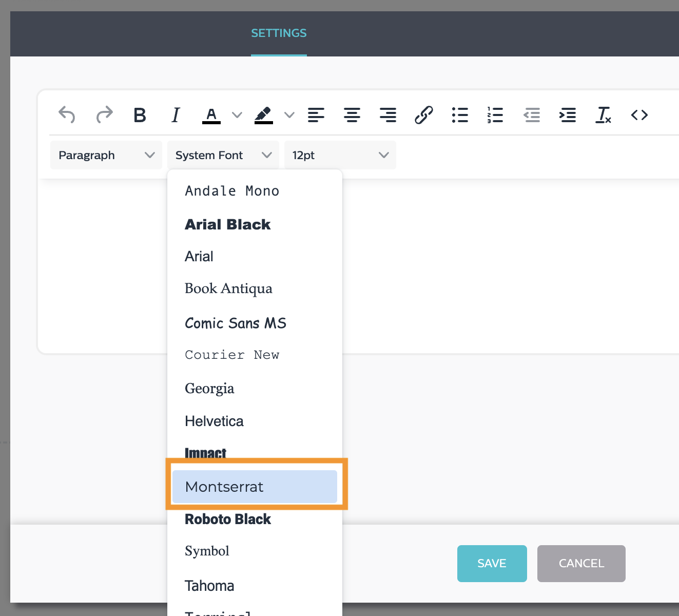Apply the text color button

tap(211, 115)
